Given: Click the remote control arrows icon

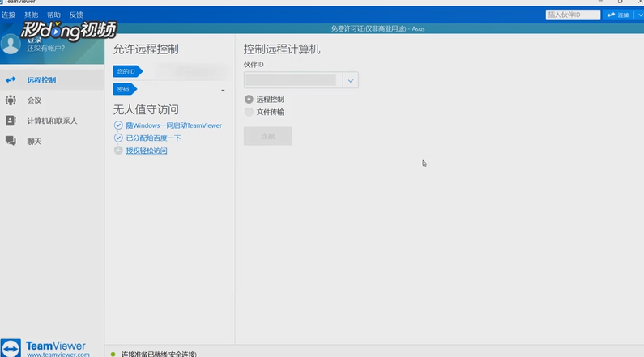Looking at the screenshot, I should [x=11, y=79].
